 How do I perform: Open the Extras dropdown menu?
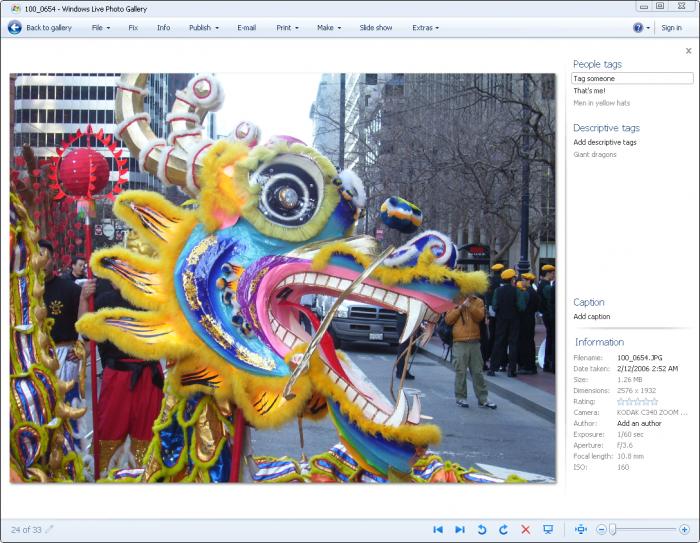point(425,28)
